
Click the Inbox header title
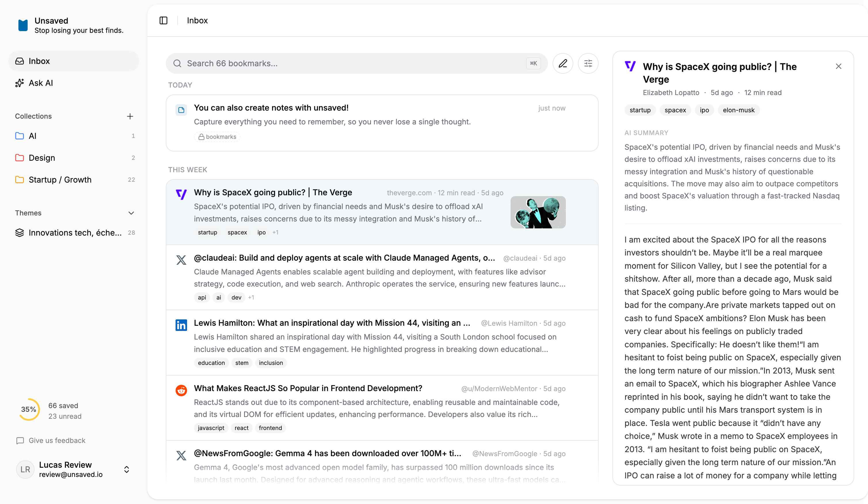point(197,21)
